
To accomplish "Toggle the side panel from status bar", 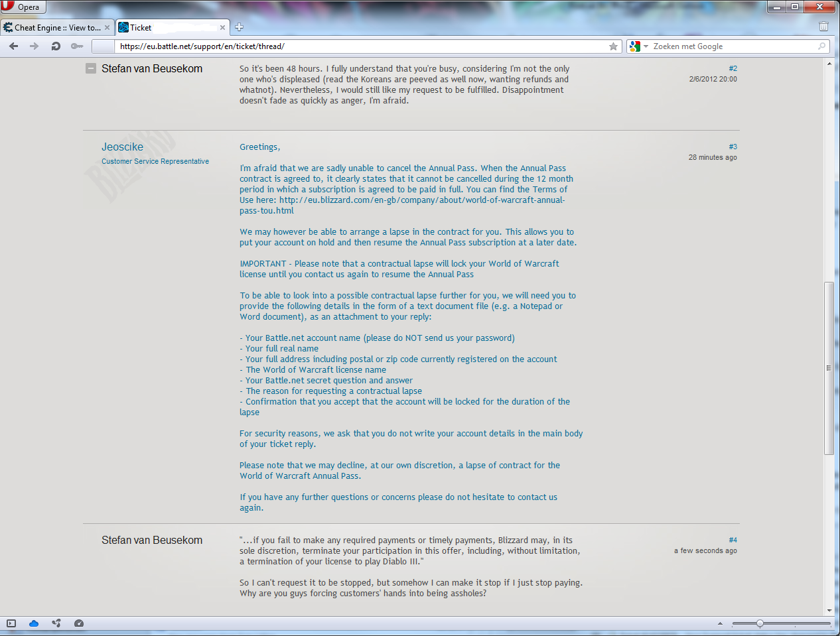I will click(x=11, y=623).
